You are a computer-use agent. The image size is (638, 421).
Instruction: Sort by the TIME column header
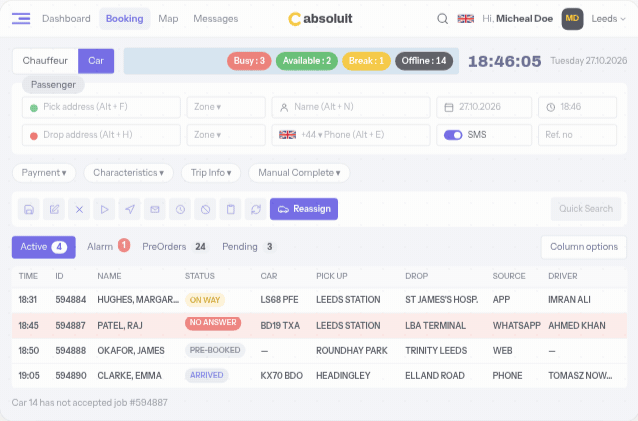click(28, 276)
